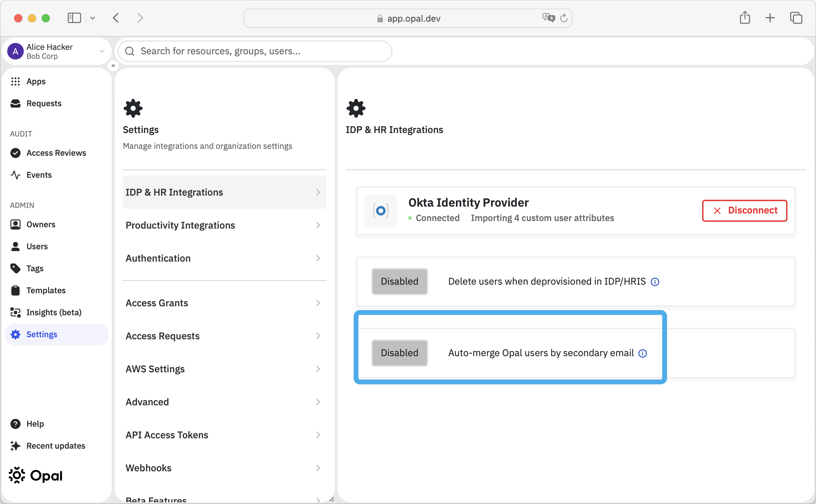Go forward with Safari forward arrow
The height and width of the screenshot is (504, 816).
[x=140, y=18]
